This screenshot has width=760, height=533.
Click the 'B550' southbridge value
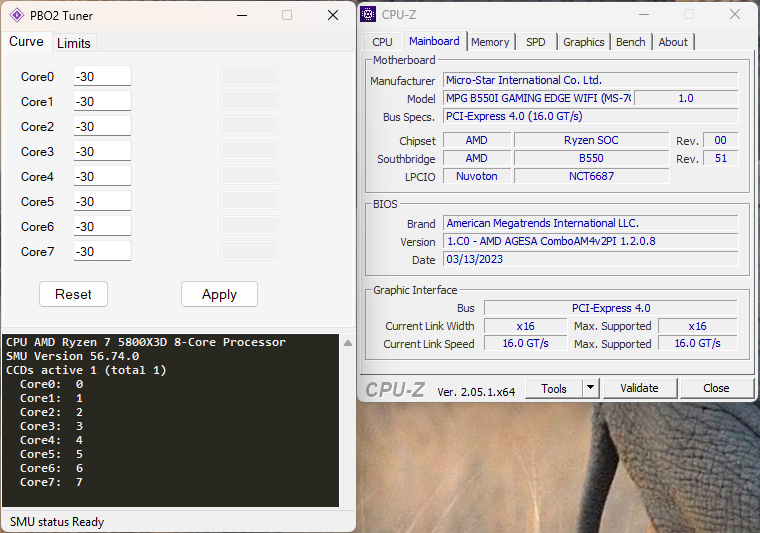click(x=591, y=158)
